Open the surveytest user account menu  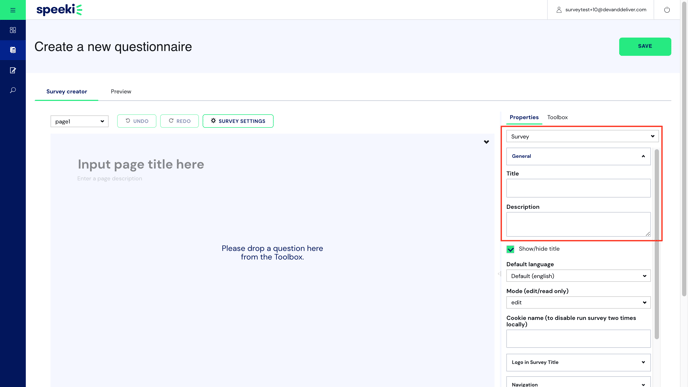(x=601, y=10)
